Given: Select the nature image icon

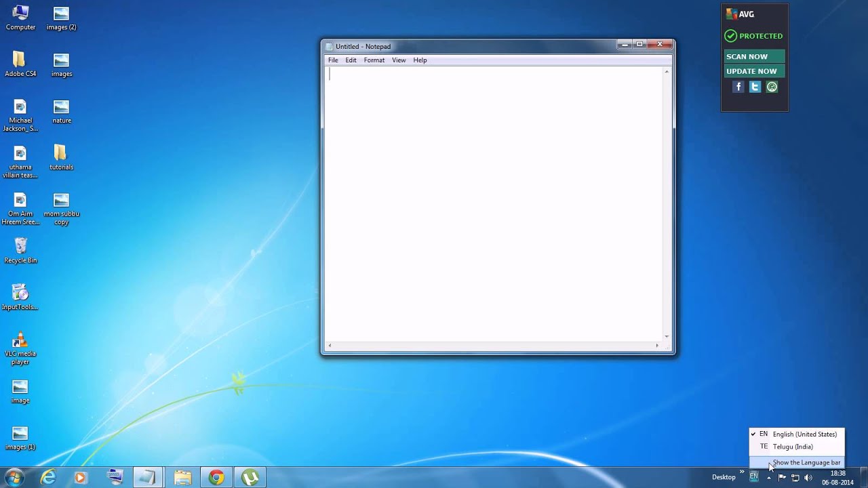Looking at the screenshot, I should (x=61, y=111).
